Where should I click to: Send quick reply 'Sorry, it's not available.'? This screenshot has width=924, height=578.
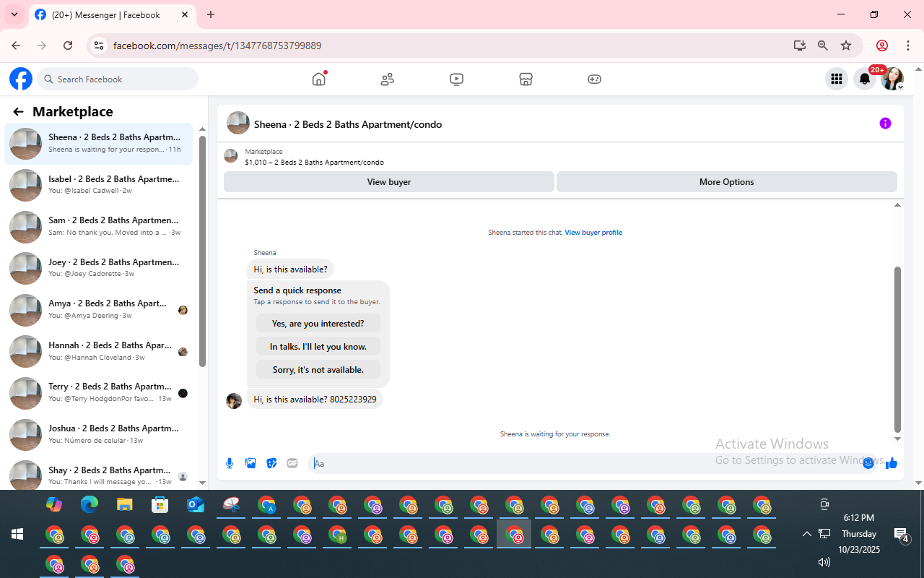click(x=318, y=370)
